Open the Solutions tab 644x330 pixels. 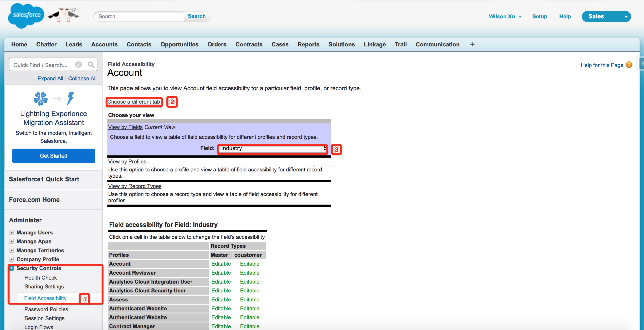341,44
